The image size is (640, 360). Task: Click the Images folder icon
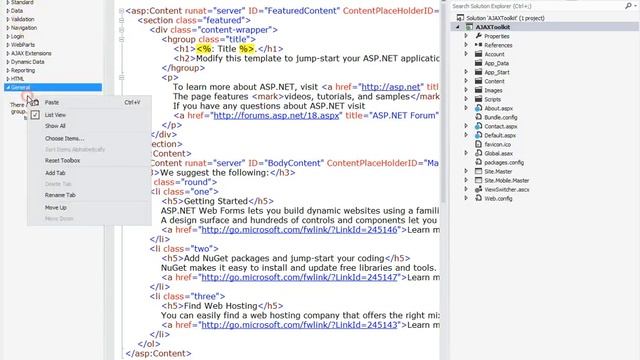tap(478, 90)
